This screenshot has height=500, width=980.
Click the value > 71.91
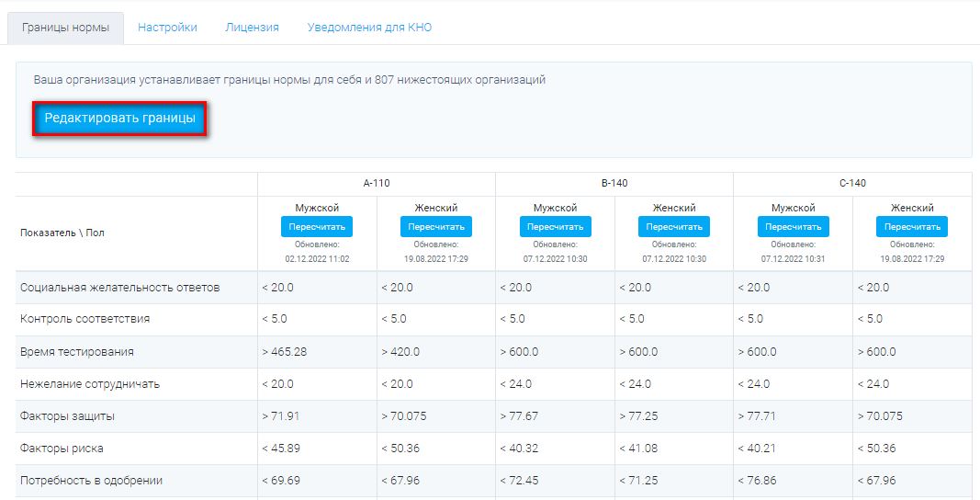(x=281, y=416)
